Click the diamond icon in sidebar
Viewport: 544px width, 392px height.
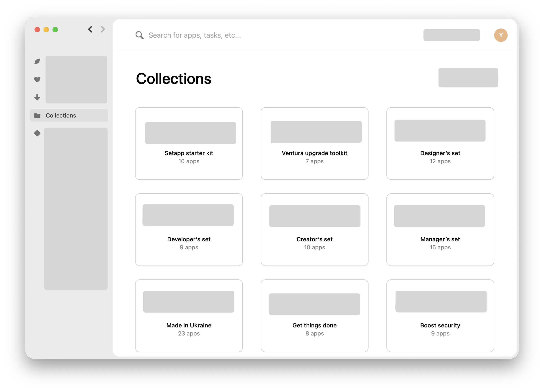37,133
